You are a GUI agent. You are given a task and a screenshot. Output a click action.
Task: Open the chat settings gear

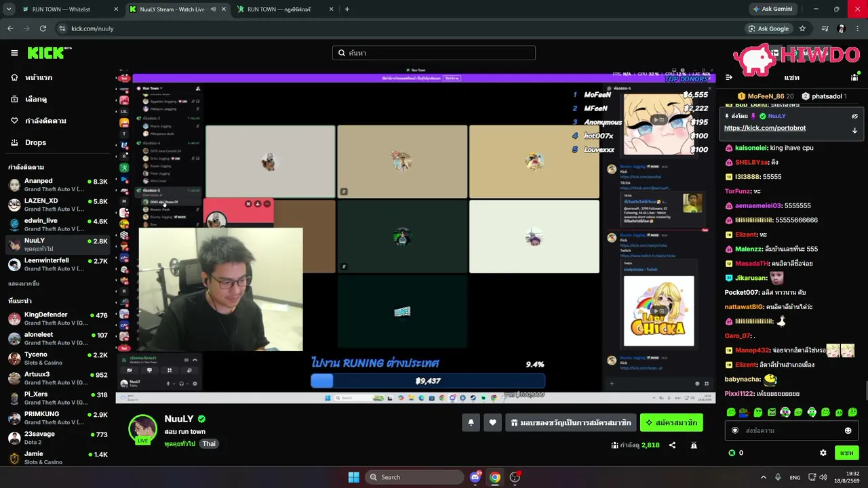point(823,453)
